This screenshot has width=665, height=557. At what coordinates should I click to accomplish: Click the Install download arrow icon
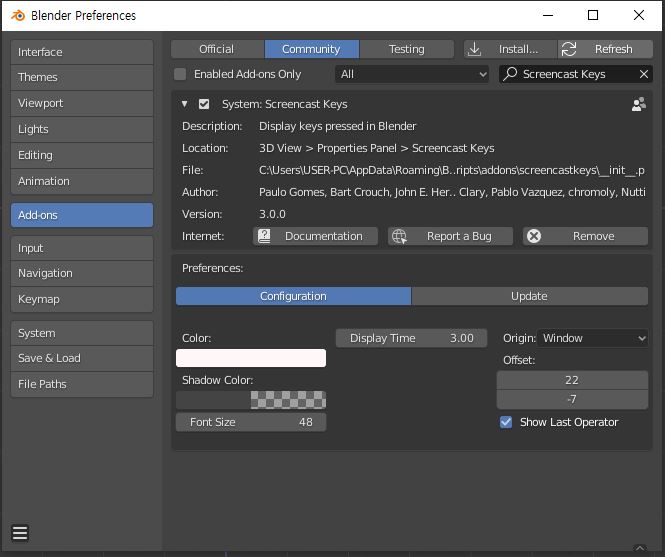click(474, 49)
